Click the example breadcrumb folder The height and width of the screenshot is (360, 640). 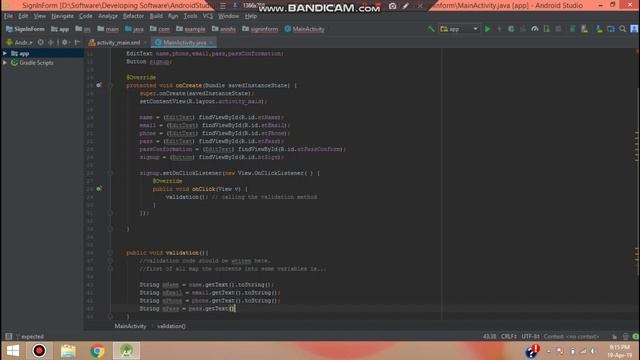[x=191, y=29]
